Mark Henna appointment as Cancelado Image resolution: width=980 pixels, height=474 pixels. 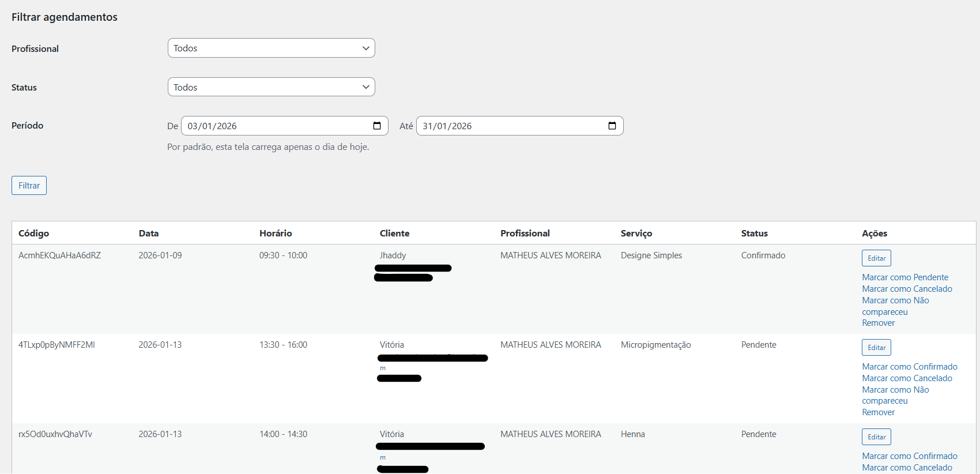pyautogui.click(x=907, y=468)
